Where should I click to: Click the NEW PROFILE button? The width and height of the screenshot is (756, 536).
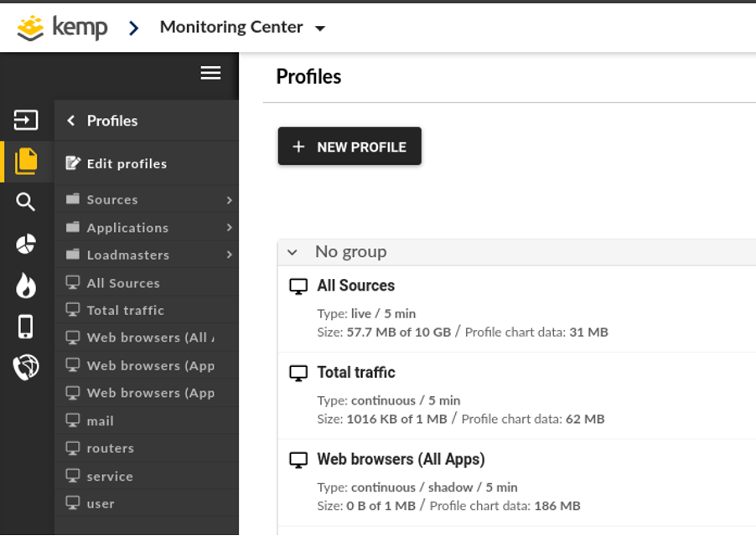[x=350, y=147]
